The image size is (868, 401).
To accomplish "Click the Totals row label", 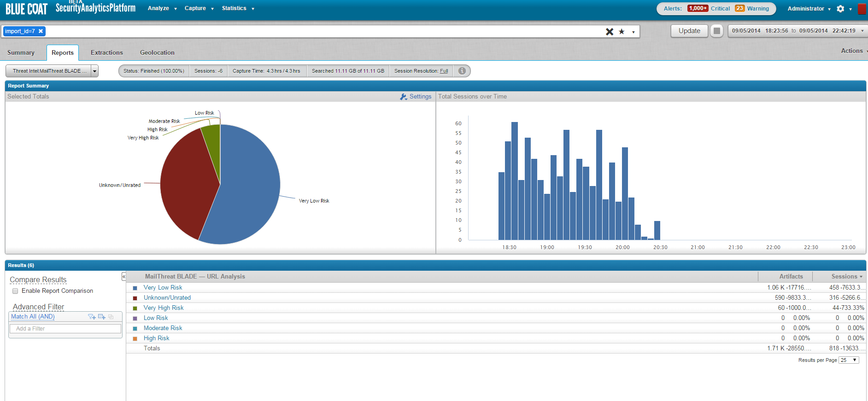I will [x=152, y=349].
